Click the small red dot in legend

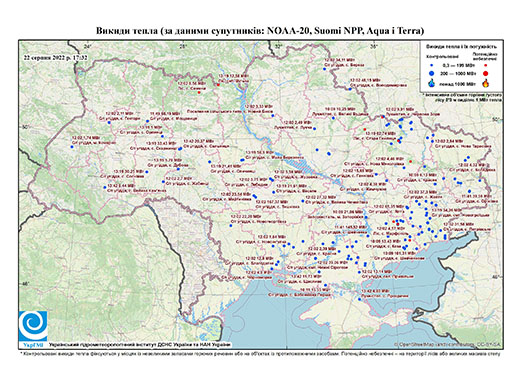coord(486,65)
